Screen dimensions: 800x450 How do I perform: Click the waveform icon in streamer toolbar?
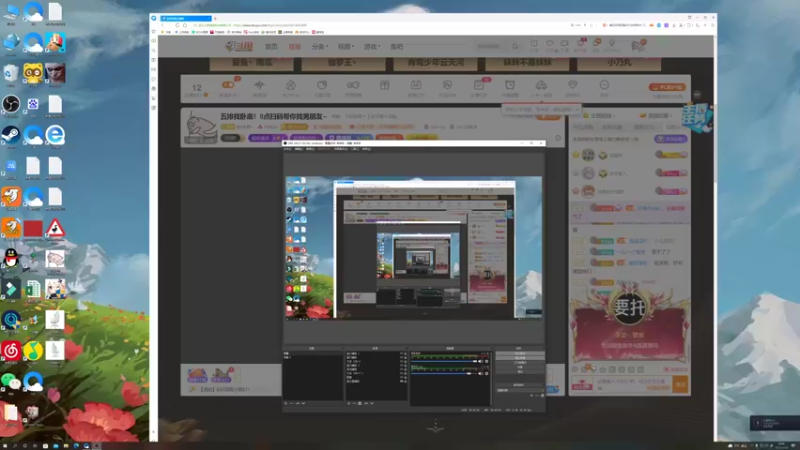259,85
